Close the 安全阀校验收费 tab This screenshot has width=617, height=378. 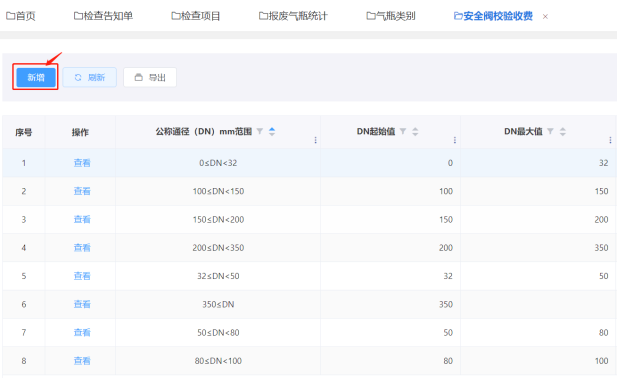545,17
